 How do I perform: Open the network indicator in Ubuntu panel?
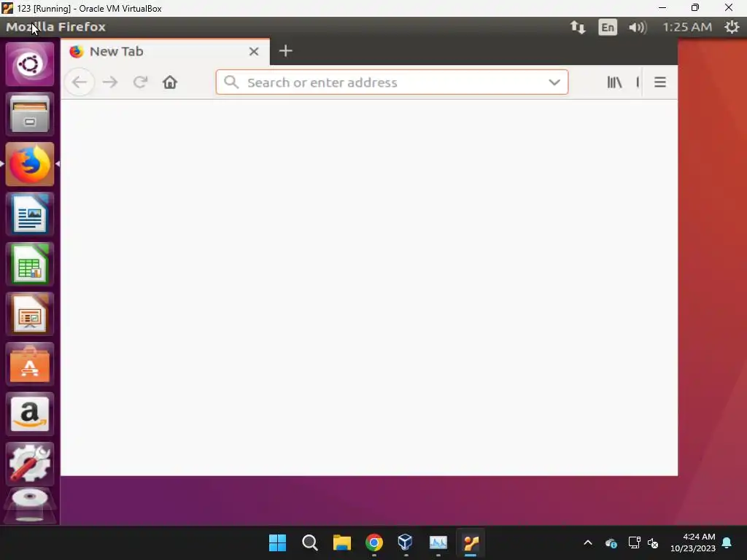pos(578,27)
